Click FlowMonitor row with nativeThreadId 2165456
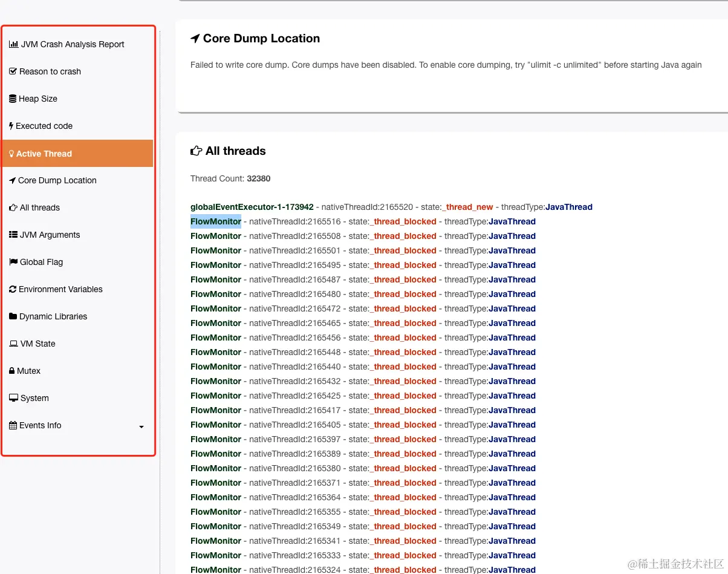Image resolution: width=728 pixels, height=574 pixels. coord(363,338)
